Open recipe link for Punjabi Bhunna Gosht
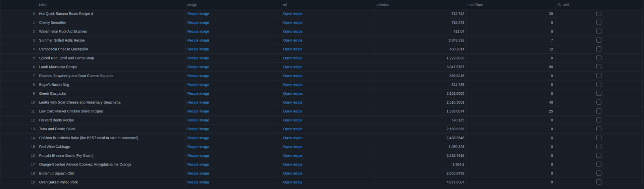Viewport: 644px width, 189px height. point(292,155)
